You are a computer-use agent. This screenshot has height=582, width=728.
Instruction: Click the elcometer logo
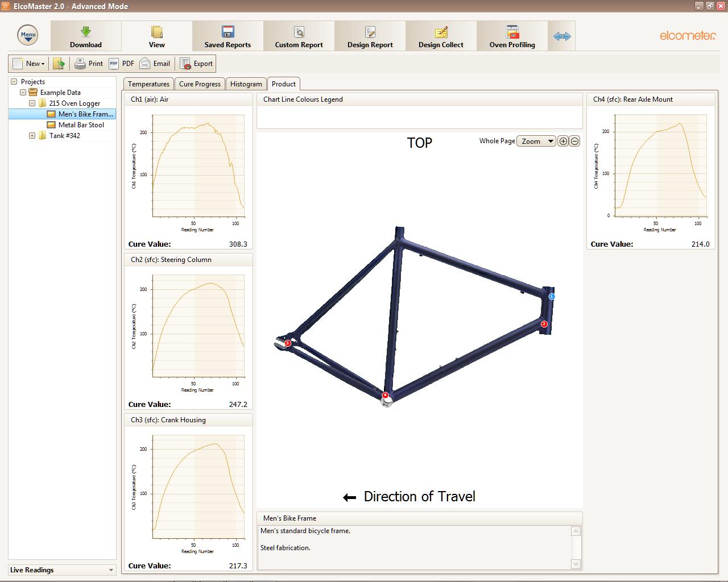click(688, 36)
